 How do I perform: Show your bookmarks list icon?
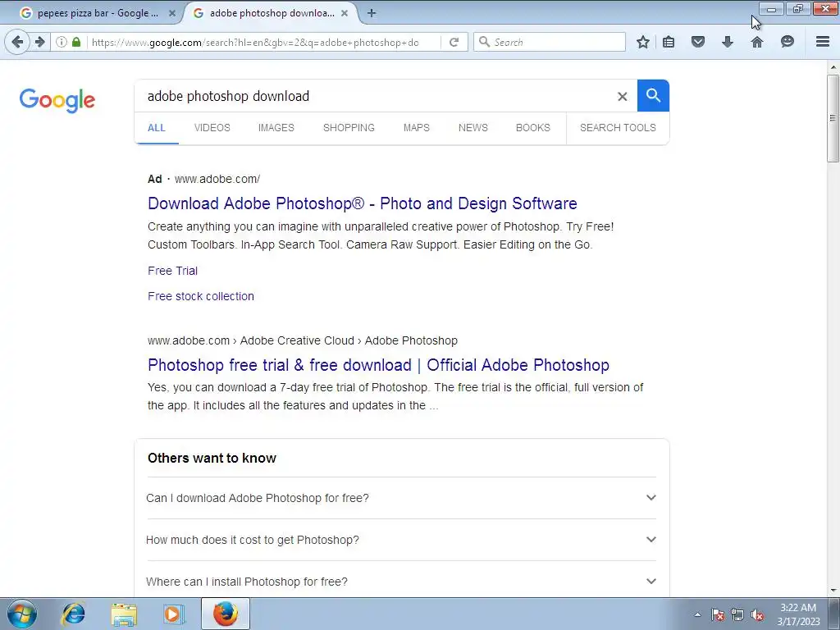(x=668, y=42)
